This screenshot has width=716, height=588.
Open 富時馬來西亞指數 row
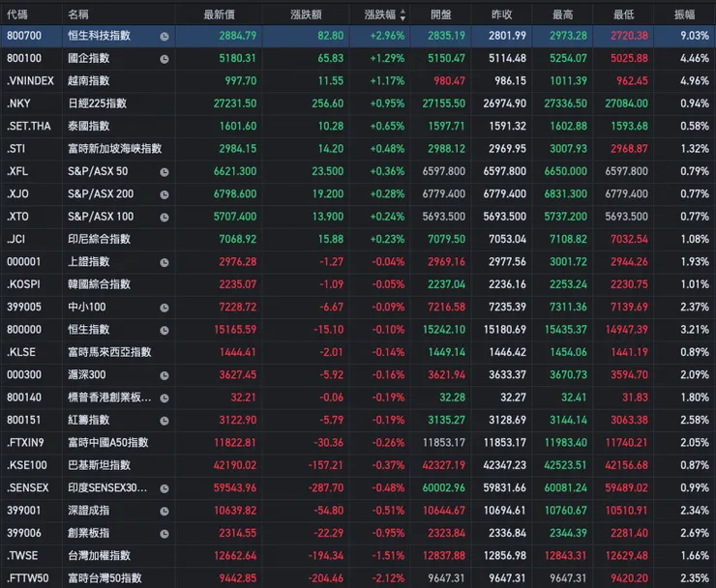coord(358,352)
